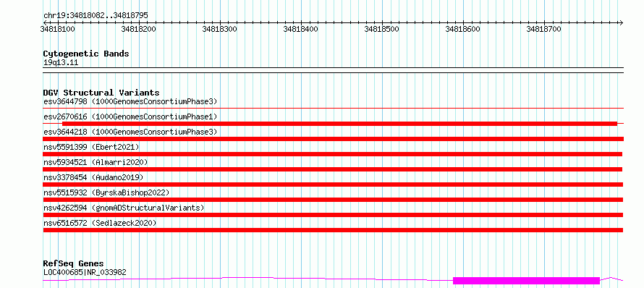
Task: Select variant label esv3644218
Action: click(130, 132)
